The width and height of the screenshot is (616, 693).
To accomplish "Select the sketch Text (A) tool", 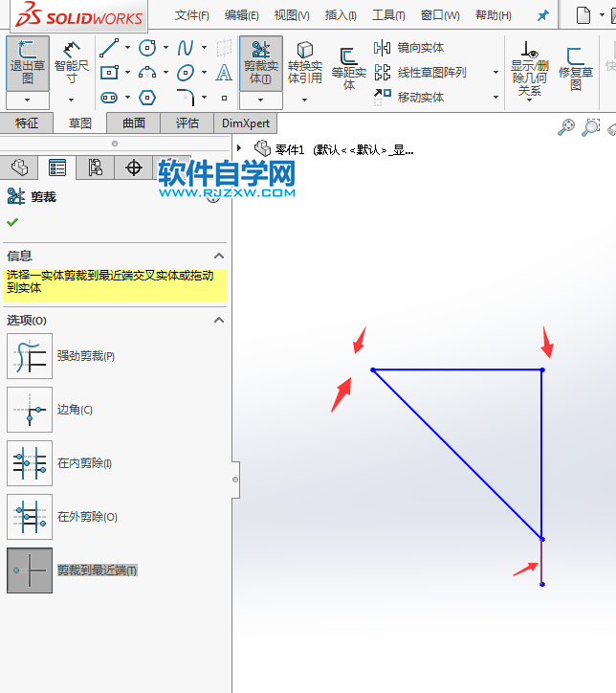I will click(224, 73).
